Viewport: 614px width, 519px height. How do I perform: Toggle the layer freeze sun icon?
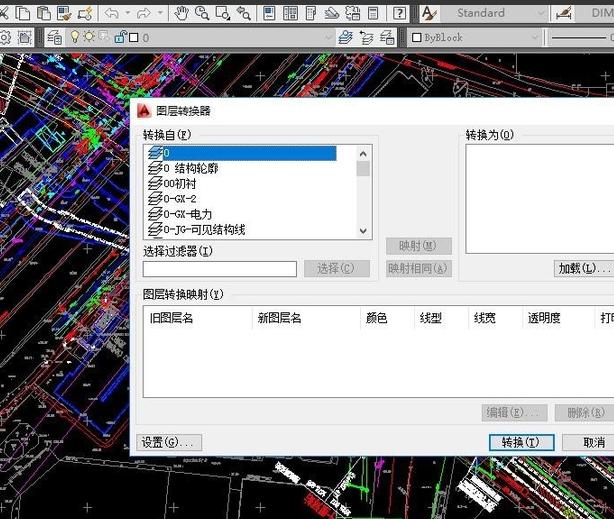[x=88, y=37]
